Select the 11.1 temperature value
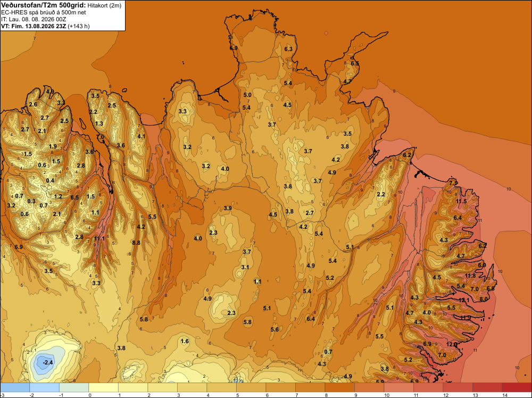 [99, 238]
